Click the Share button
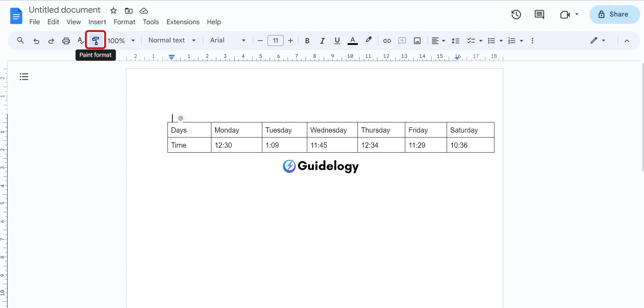Image resolution: width=644 pixels, height=308 pixels. coord(615,14)
